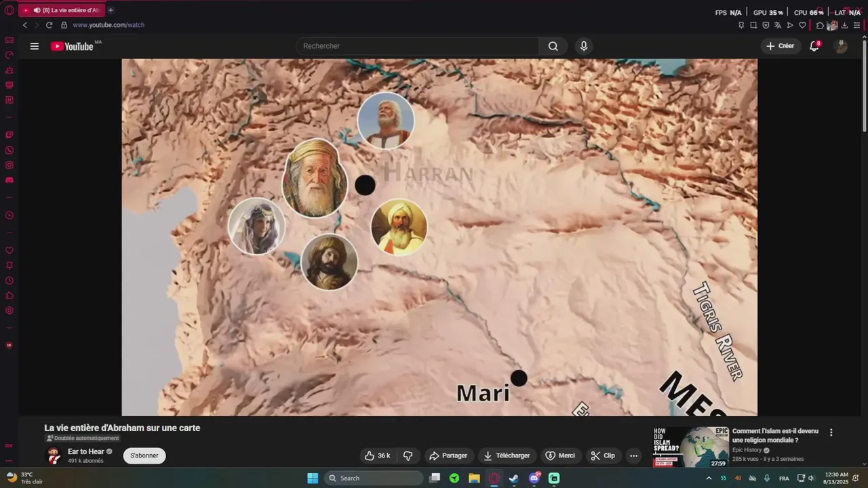This screenshot has width=868, height=488.
Task: Open the ad blocker shield icon
Action: pyautogui.click(x=766, y=25)
